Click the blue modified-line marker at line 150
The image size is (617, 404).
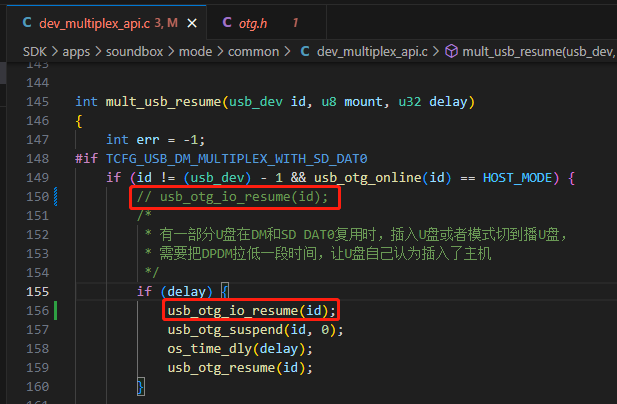[55, 196]
